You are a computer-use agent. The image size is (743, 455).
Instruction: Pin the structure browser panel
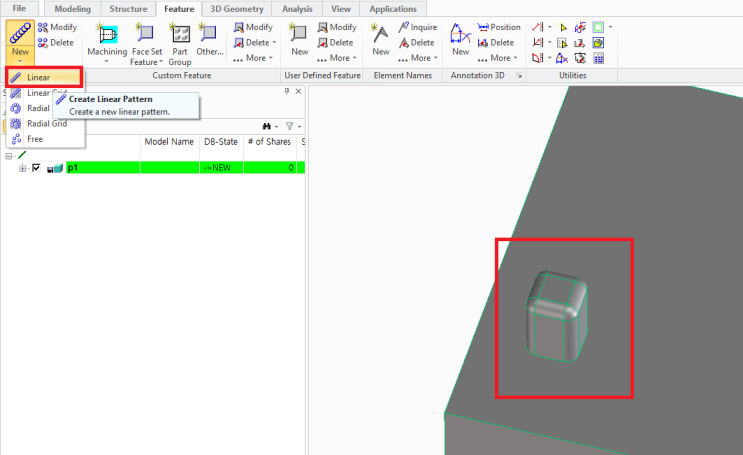tap(287, 91)
